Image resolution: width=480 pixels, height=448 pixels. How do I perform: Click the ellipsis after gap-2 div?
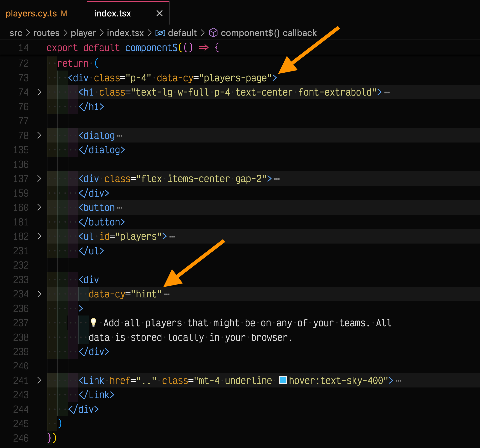pos(277,179)
